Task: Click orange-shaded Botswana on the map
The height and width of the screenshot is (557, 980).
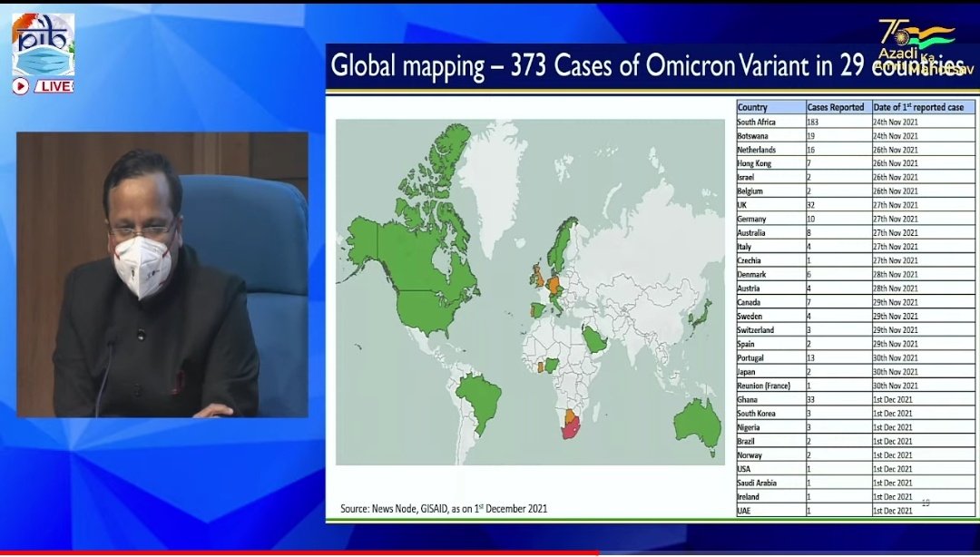Action: (x=570, y=415)
